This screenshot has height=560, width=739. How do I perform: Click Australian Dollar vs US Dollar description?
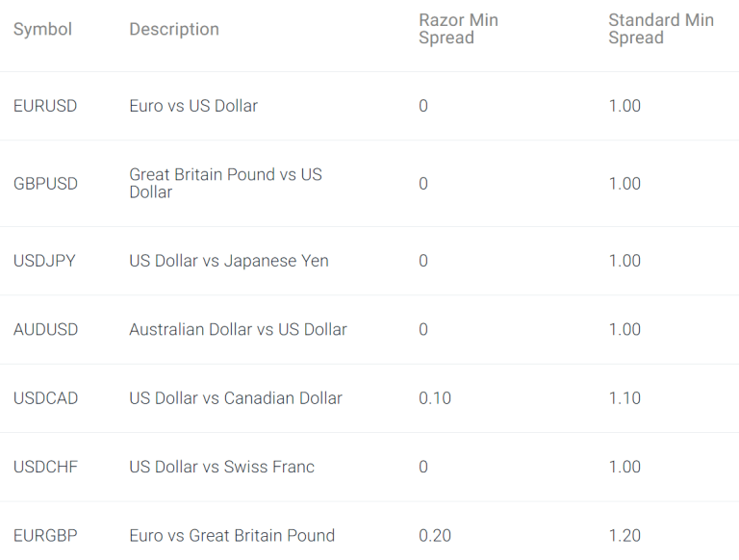(x=238, y=329)
